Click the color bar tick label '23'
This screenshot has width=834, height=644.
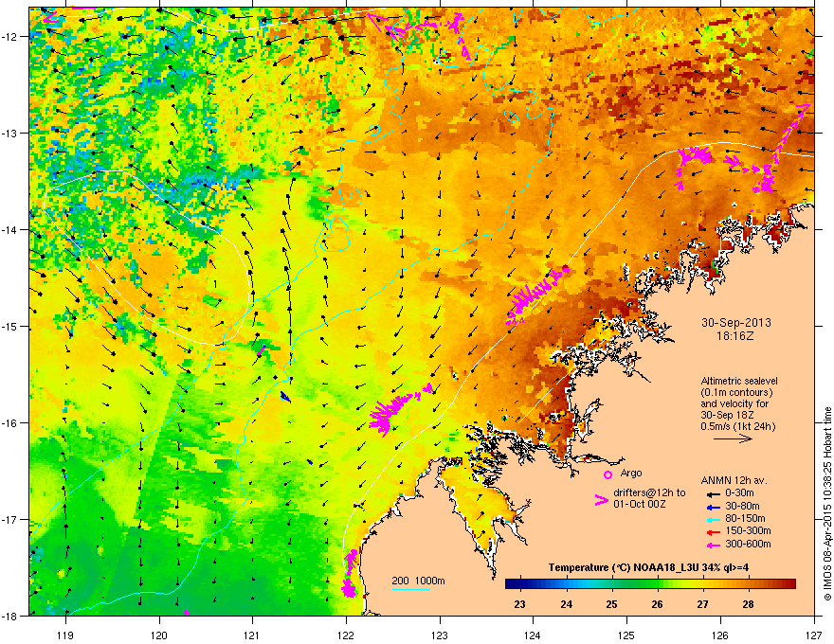520,604
